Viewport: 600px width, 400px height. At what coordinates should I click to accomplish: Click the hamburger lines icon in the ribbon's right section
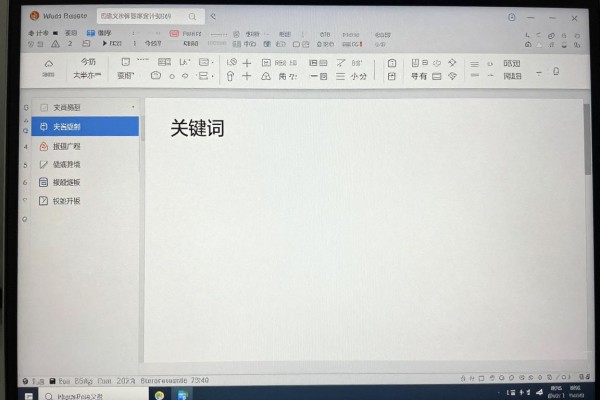pos(474,64)
